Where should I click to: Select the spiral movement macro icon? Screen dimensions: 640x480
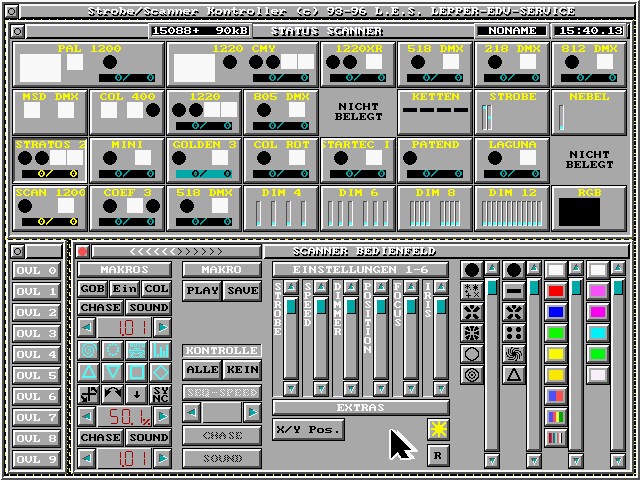[x=88, y=351]
